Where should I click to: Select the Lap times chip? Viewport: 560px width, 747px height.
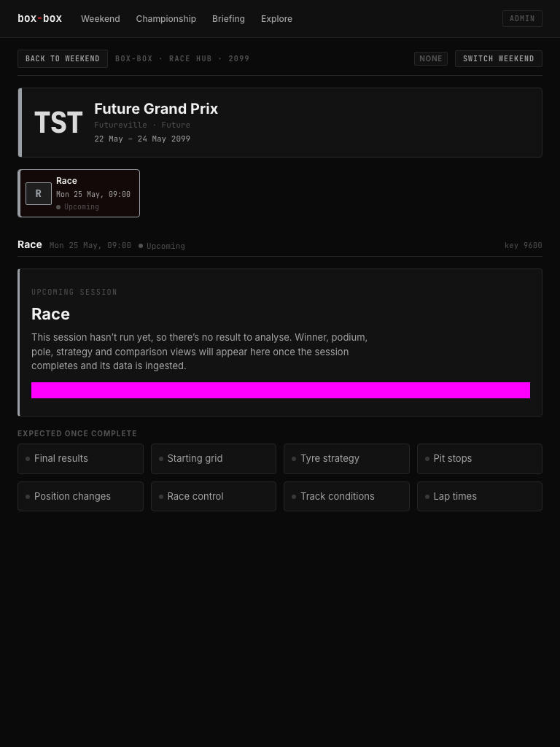(x=480, y=496)
